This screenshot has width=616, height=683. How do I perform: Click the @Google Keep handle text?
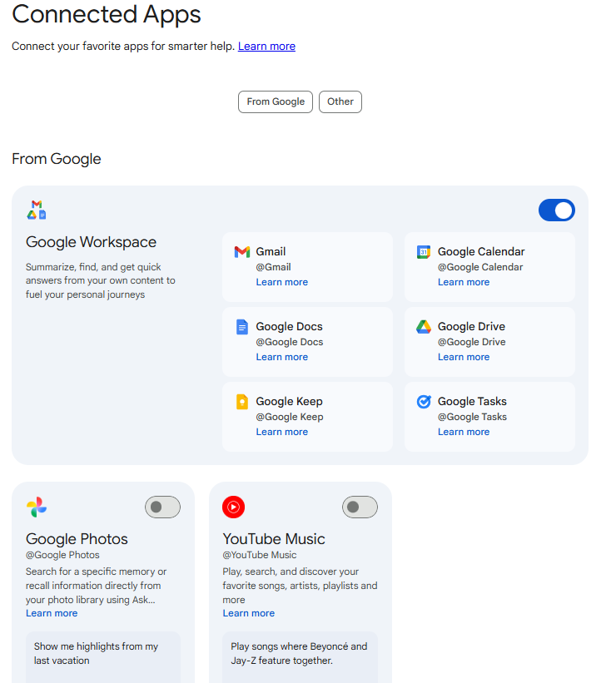pyautogui.click(x=290, y=417)
